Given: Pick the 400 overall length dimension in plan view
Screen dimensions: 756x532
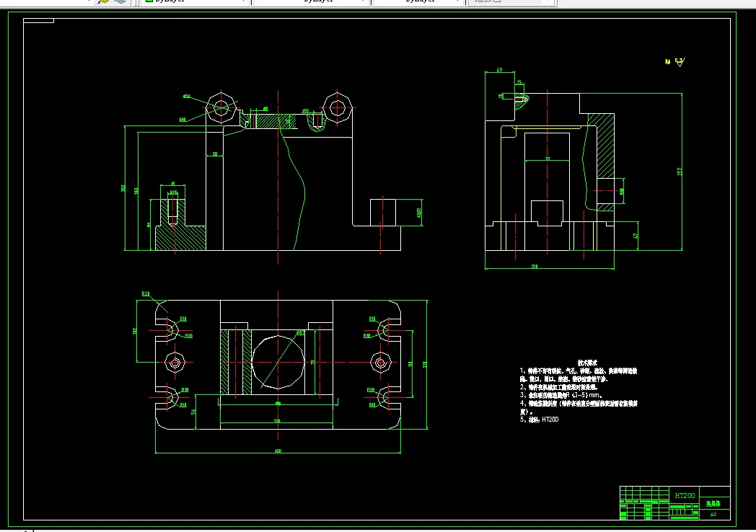Looking at the screenshot, I should click(x=278, y=451).
